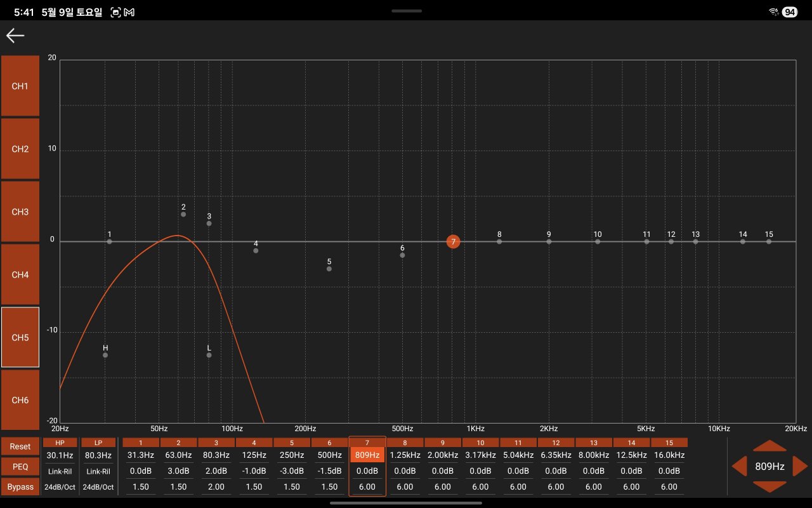Open HP slope 24dB/Oct selector
Viewport: 812px width, 508px height.
[x=60, y=487]
